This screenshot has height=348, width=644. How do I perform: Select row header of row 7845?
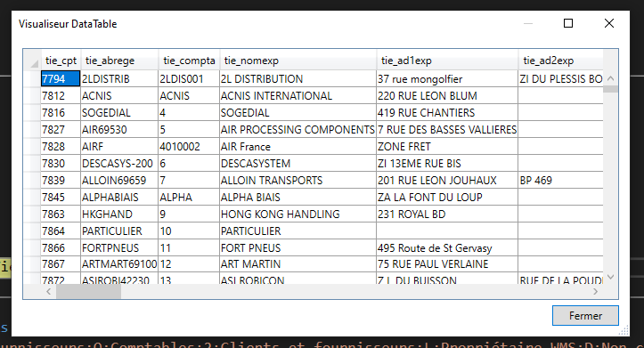tap(32, 197)
